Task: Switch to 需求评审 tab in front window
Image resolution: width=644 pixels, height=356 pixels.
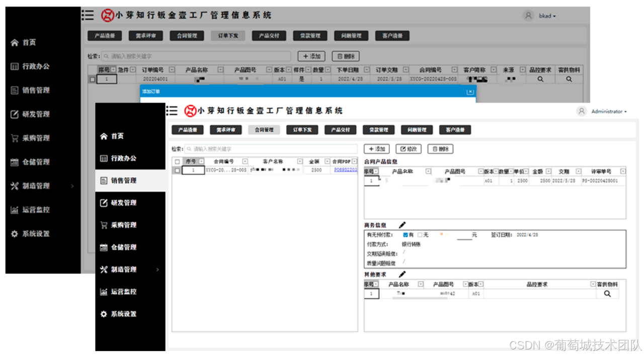Action: [x=226, y=130]
